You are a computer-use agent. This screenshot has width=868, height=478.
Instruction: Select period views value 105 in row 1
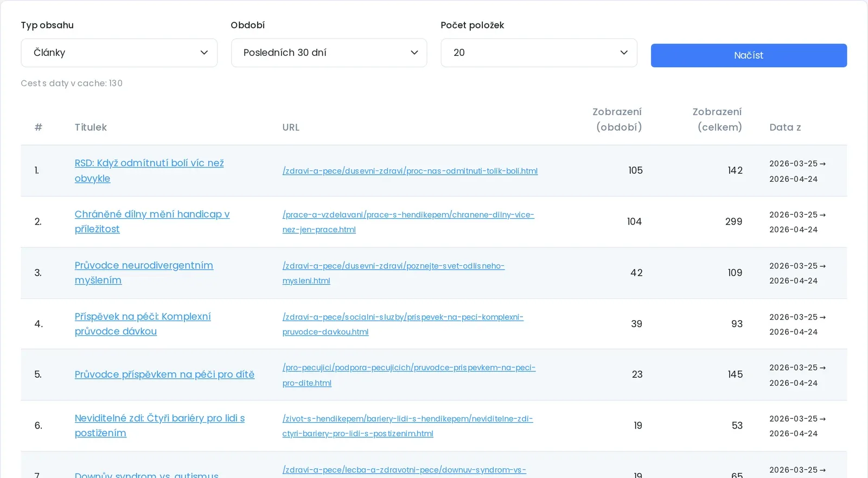635,170
